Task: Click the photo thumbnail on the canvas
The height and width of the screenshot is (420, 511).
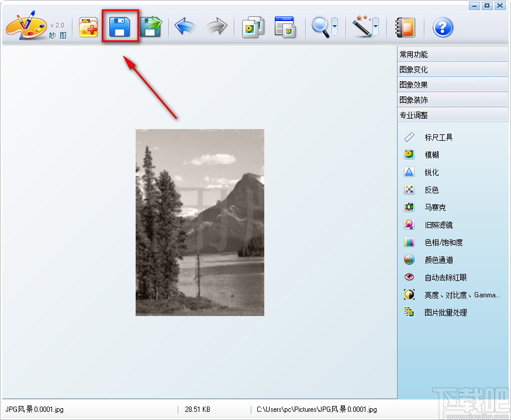Action: click(x=199, y=222)
